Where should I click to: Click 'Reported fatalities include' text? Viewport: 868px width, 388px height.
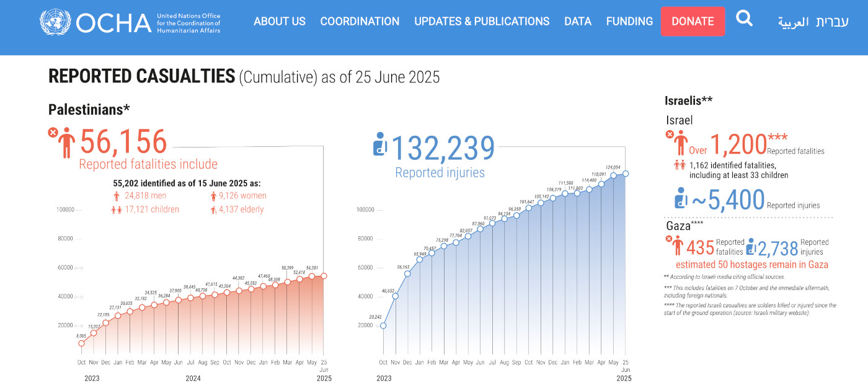pyautogui.click(x=148, y=164)
